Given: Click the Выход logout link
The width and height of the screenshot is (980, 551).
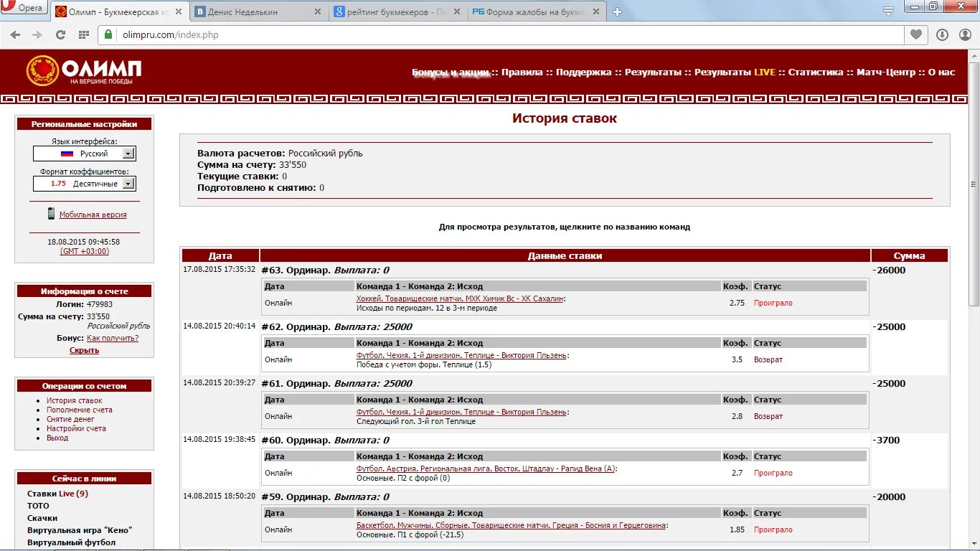Looking at the screenshot, I should [x=57, y=438].
